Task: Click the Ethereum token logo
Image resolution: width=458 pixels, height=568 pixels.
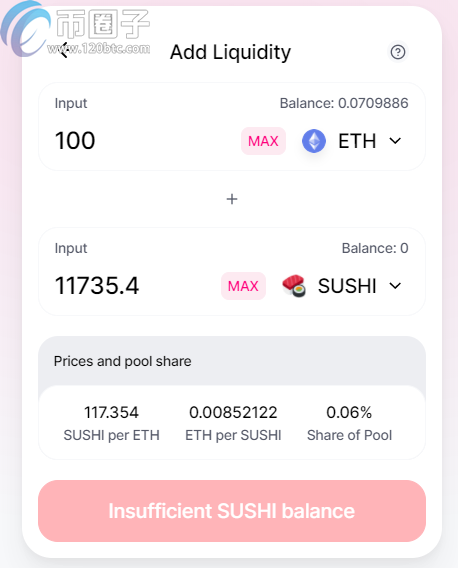Action: coord(314,141)
